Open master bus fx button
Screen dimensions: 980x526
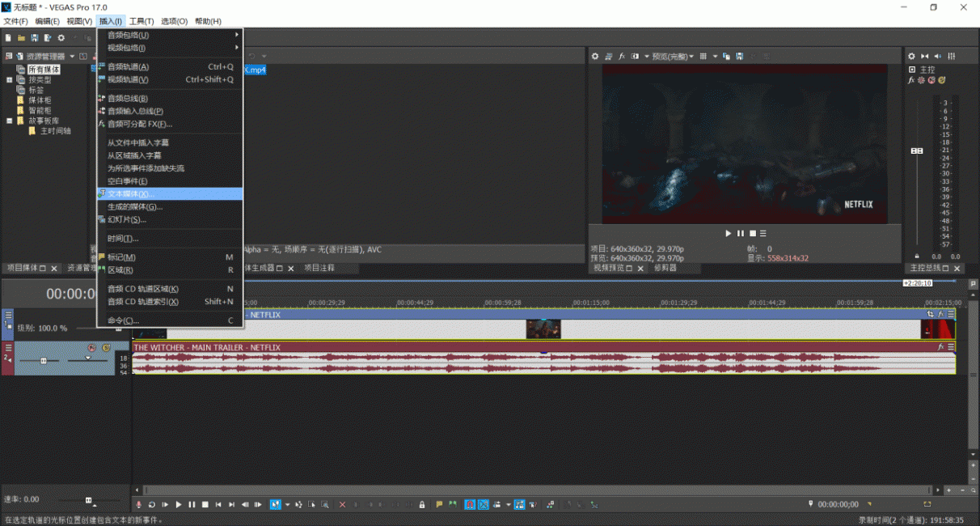point(911,80)
